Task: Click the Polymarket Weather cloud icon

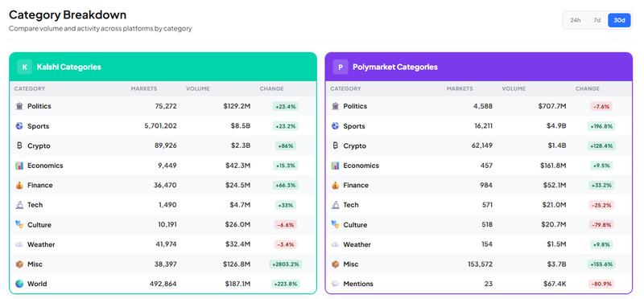Action: click(x=335, y=244)
